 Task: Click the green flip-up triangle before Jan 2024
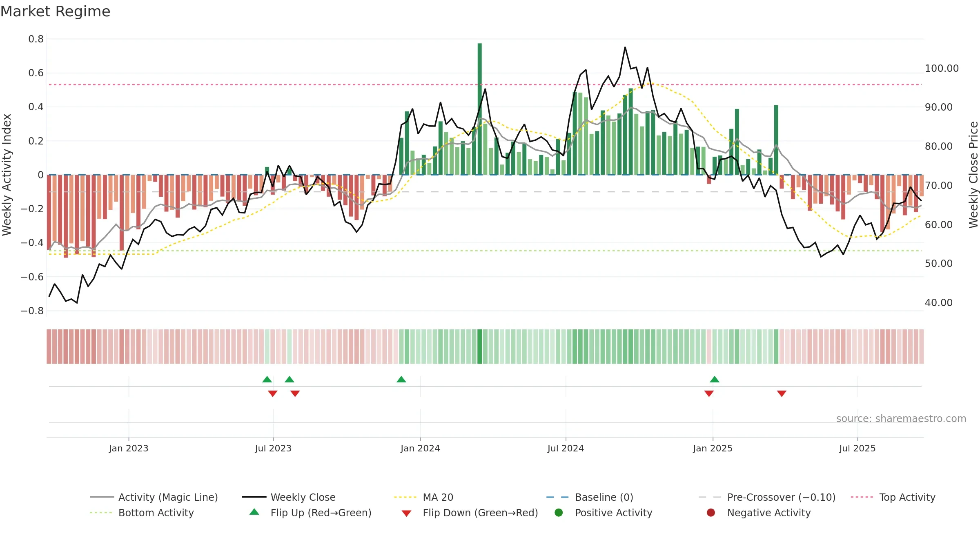(401, 380)
